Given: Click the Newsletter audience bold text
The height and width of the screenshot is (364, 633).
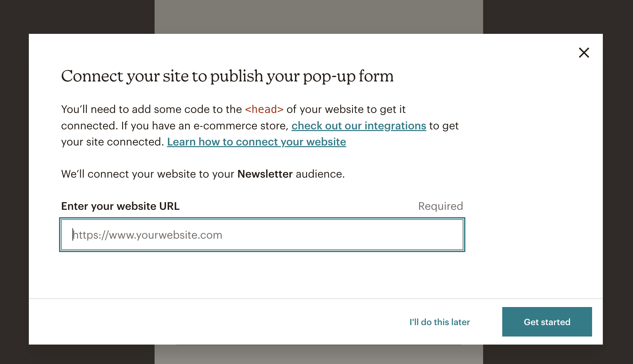Looking at the screenshot, I should (265, 174).
